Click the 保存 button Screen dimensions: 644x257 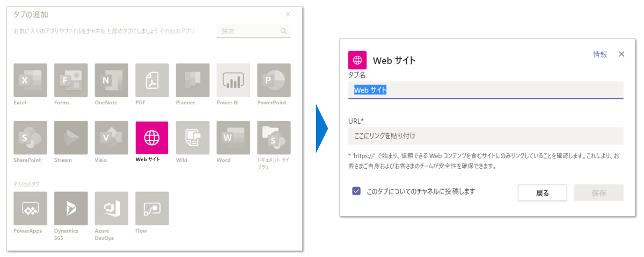pyautogui.click(x=599, y=192)
